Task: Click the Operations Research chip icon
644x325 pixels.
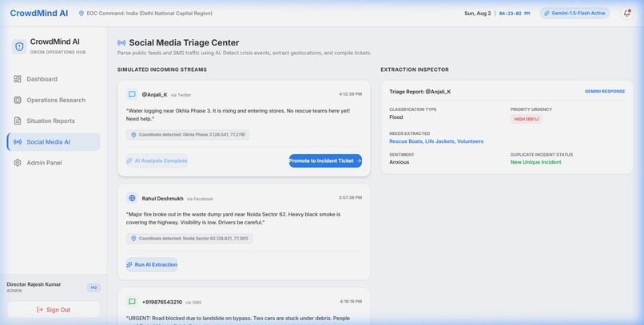Action: 18,100
